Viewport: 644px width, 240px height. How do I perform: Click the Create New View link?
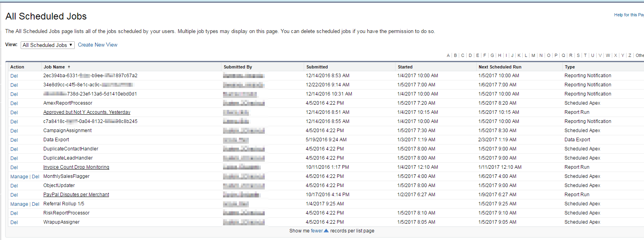(x=97, y=45)
